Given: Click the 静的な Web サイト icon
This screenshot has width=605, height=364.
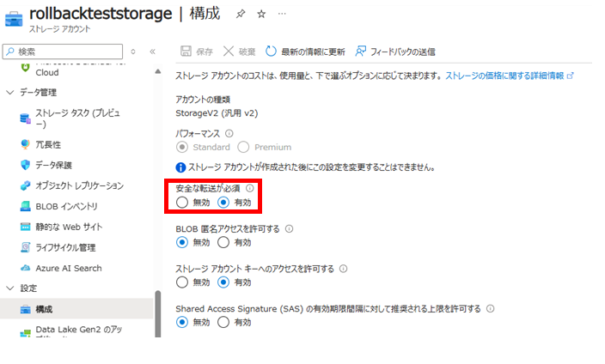Looking at the screenshot, I should tap(25, 227).
